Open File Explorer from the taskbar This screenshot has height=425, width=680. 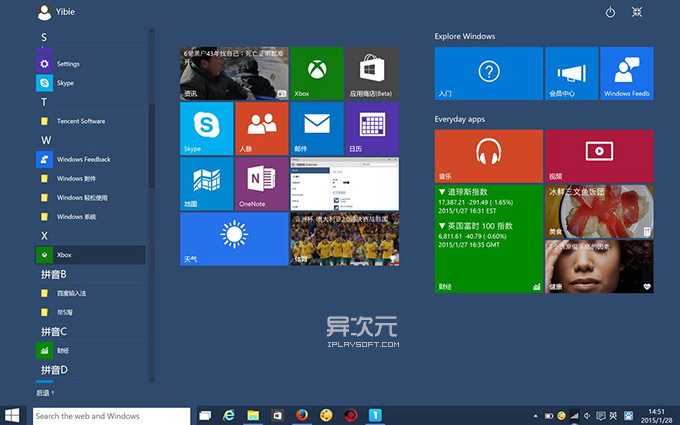click(253, 415)
